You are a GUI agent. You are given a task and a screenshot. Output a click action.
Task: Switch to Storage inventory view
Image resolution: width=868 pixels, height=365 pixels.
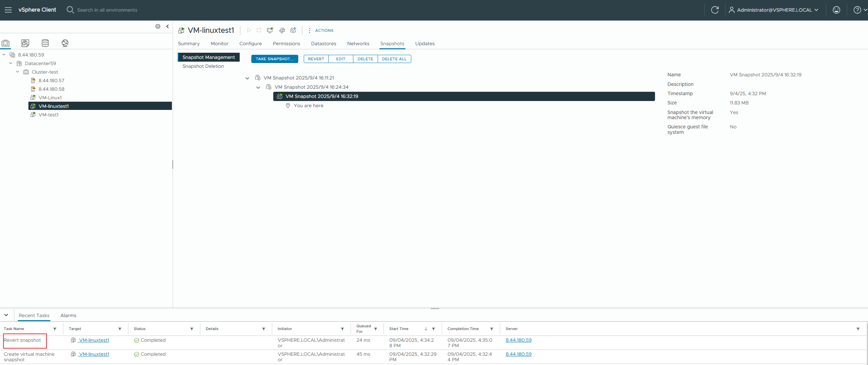click(45, 43)
